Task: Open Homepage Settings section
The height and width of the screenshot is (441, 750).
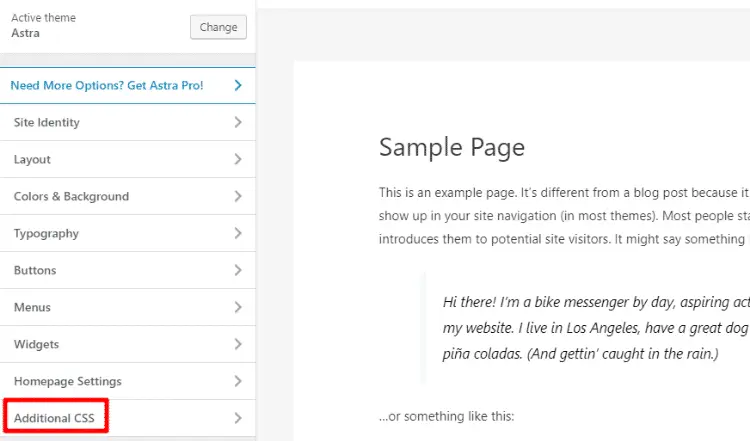Action: 68,381
